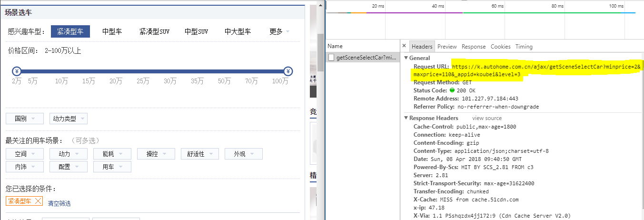Screen dimensions: 644x220
Task: Switch to the Timing tab
Action: (x=524, y=47)
